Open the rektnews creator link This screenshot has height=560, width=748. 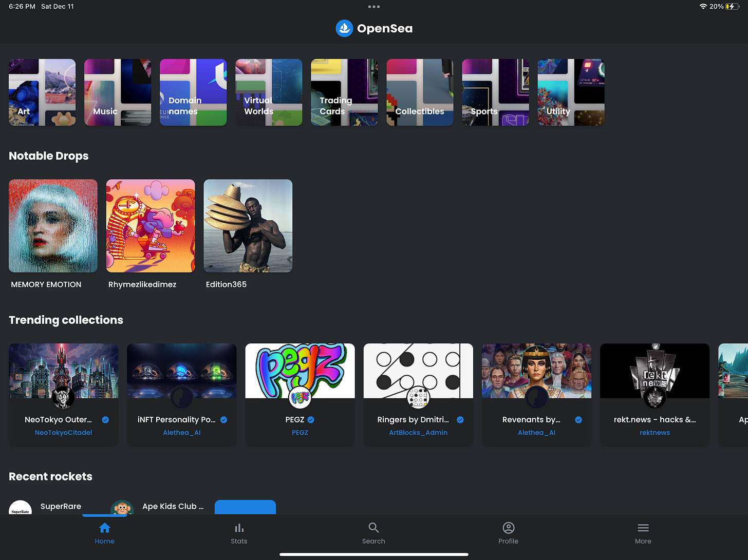654,433
